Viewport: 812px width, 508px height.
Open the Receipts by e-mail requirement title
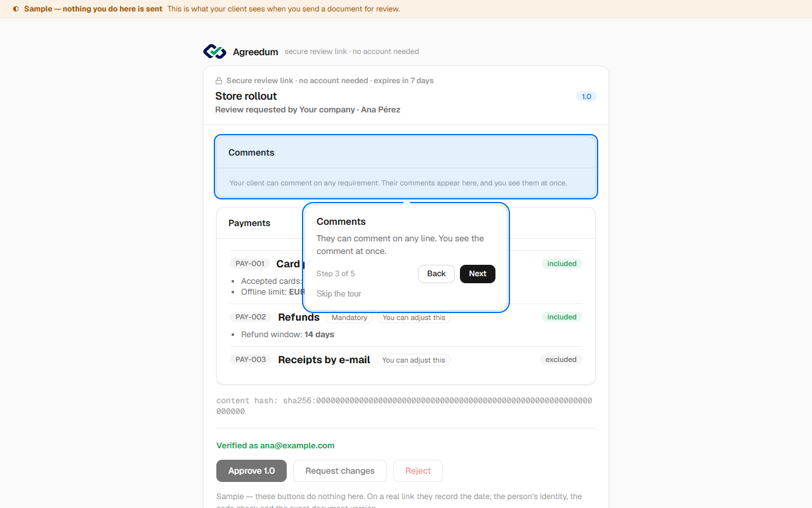324,360
